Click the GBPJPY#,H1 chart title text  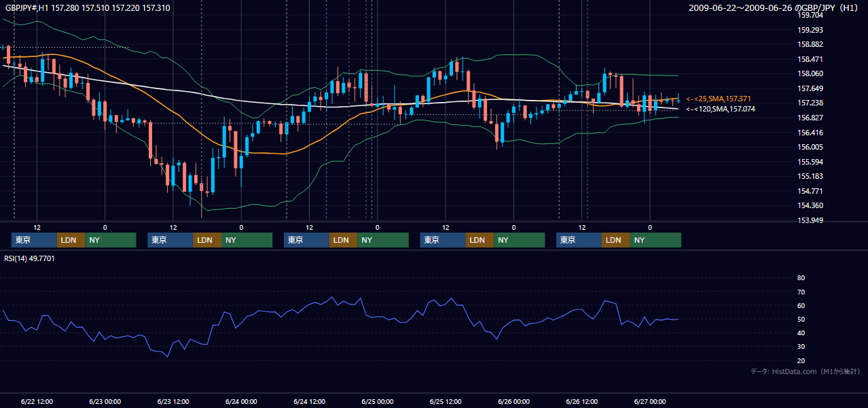pos(88,8)
